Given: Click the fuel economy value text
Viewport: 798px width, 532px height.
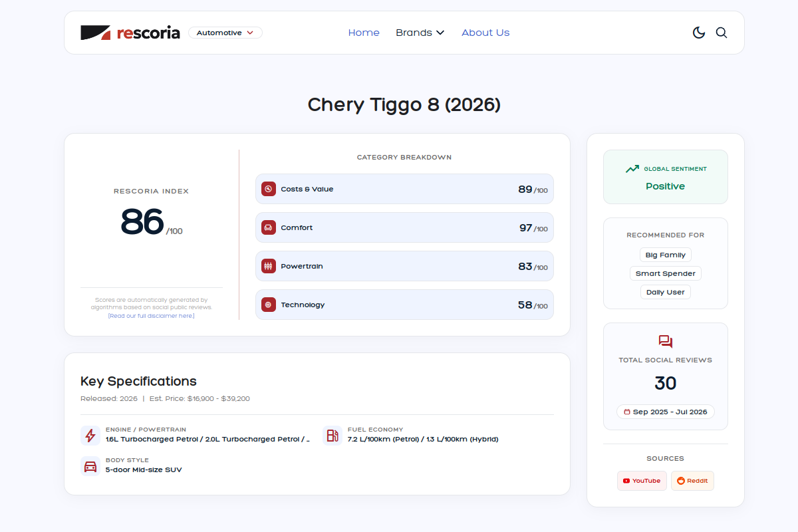Looking at the screenshot, I should click(x=423, y=439).
